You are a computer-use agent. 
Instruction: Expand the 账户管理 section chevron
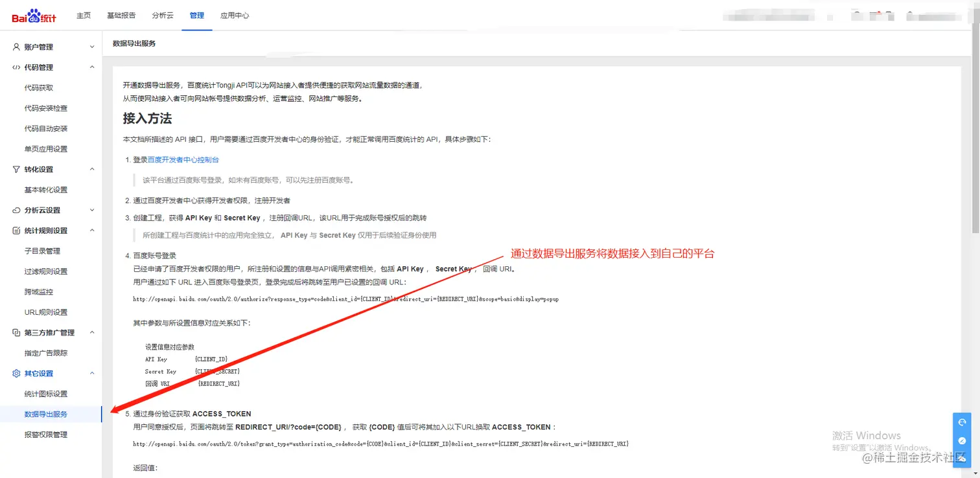tap(92, 47)
